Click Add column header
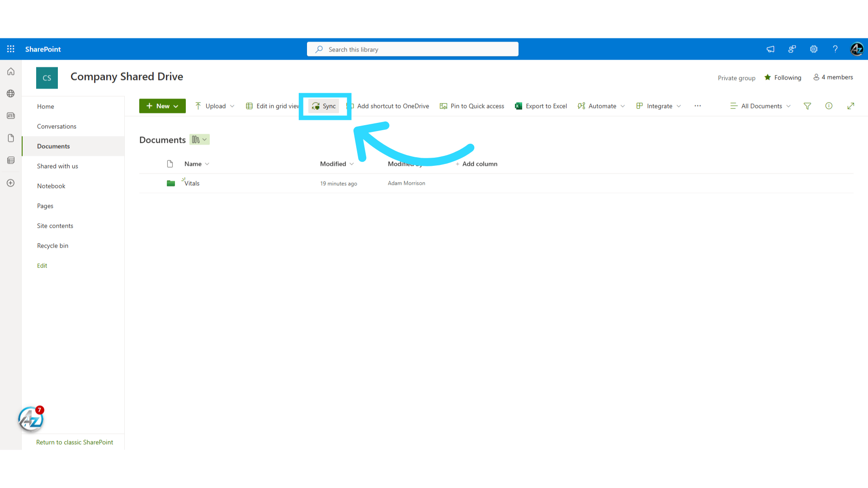 coord(476,164)
